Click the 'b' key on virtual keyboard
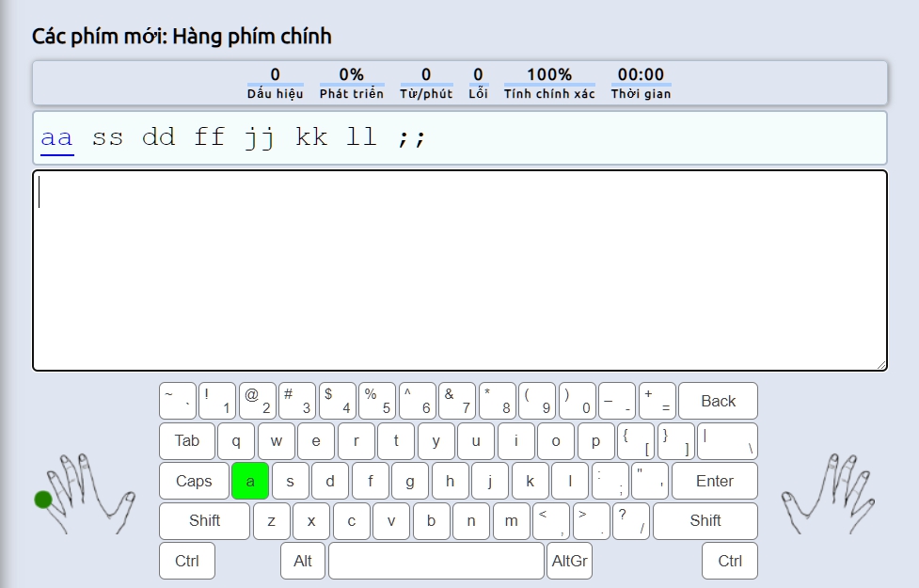 [x=432, y=520]
